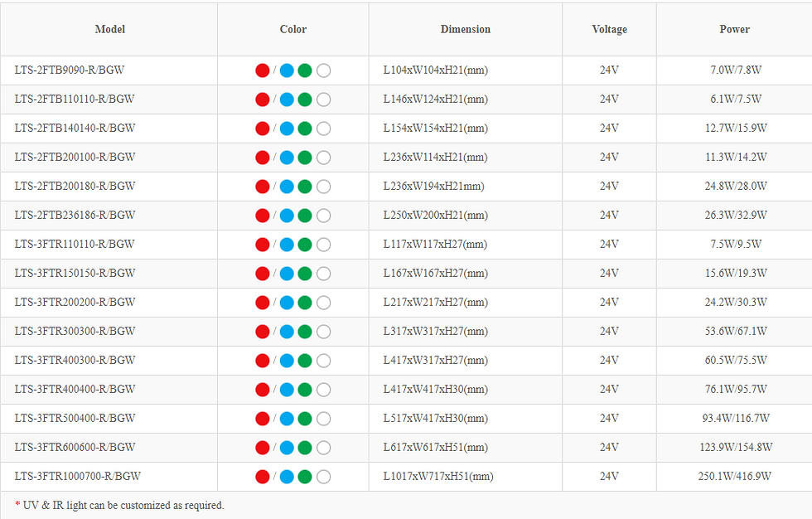Click power value 250.1W/416.9W
The width and height of the screenshot is (812, 519).
(x=734, y=477)
